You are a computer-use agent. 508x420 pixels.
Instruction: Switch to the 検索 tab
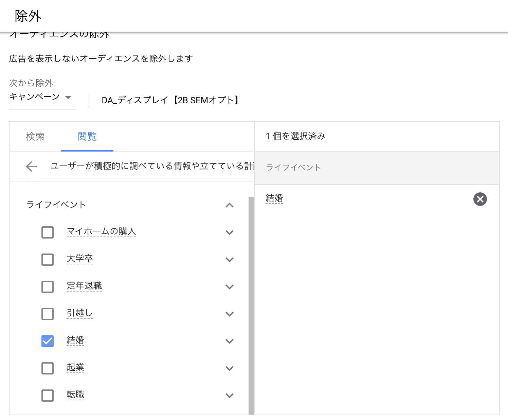(x=35, y=137)
